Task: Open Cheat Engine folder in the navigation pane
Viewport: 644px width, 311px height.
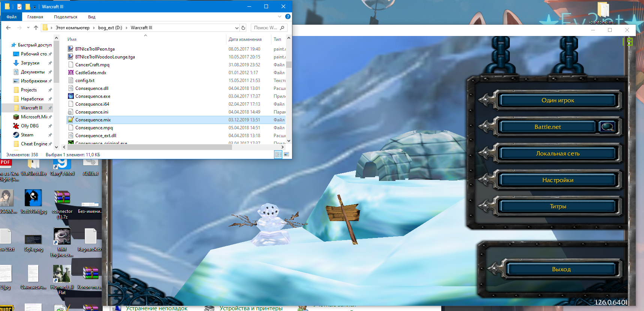Action: click(34, 144)
